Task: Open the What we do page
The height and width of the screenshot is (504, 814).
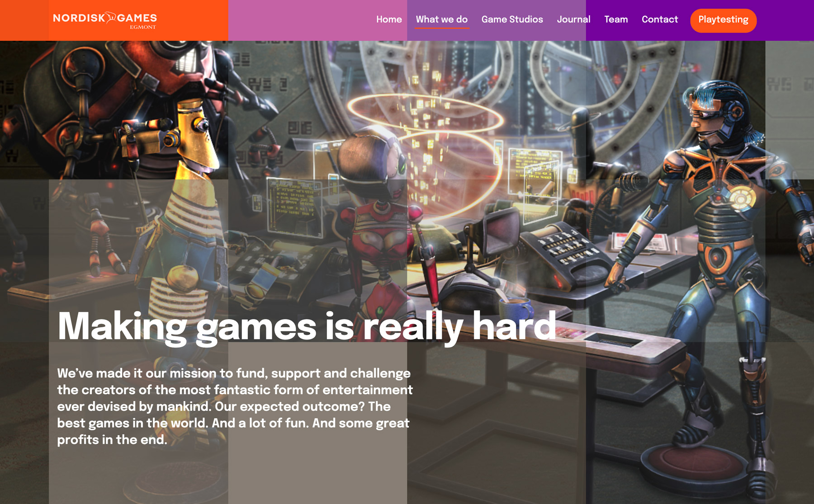Action: [x=442, y=19]
